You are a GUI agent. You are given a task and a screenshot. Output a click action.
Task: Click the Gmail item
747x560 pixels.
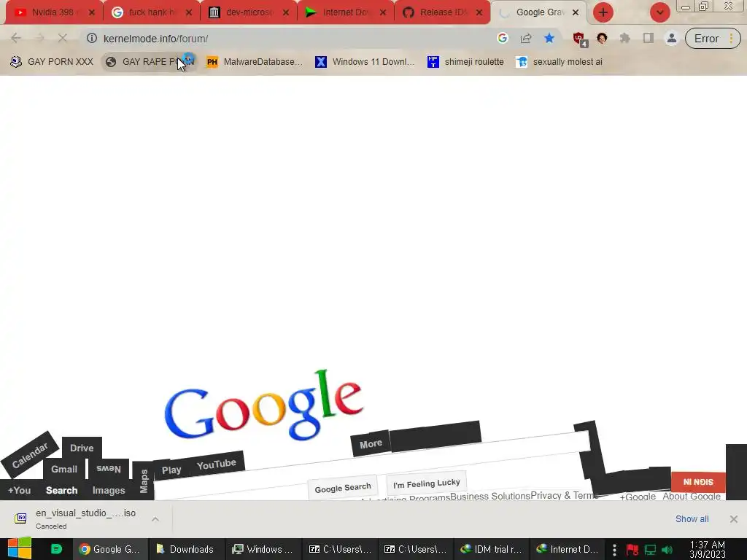click(x=64, y=469)
